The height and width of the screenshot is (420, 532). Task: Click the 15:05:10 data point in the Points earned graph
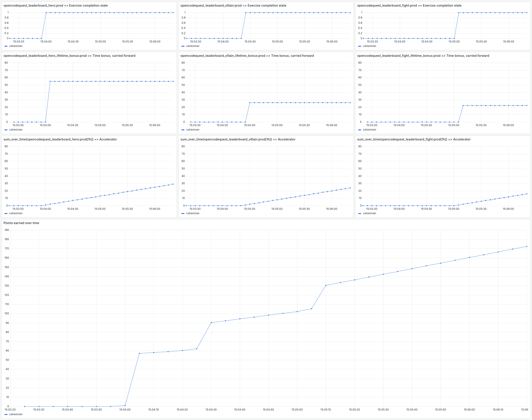326,285
